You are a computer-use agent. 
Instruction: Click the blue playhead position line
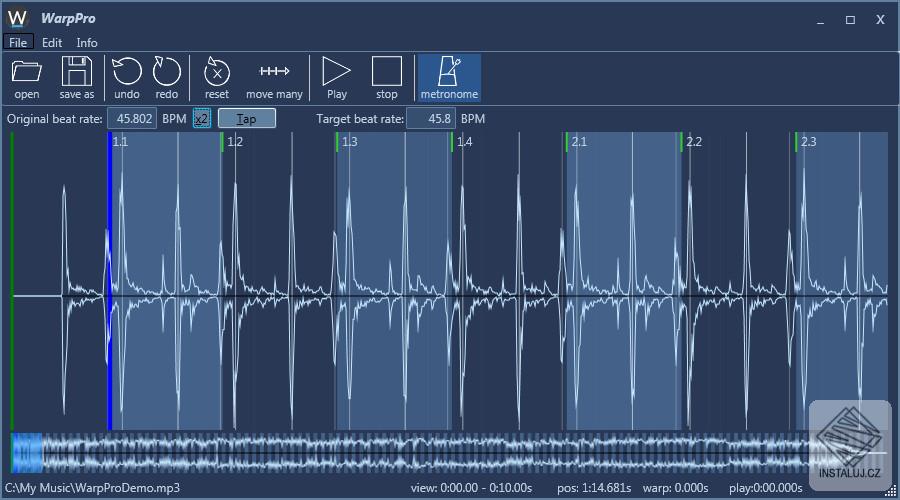coord(110,281)
